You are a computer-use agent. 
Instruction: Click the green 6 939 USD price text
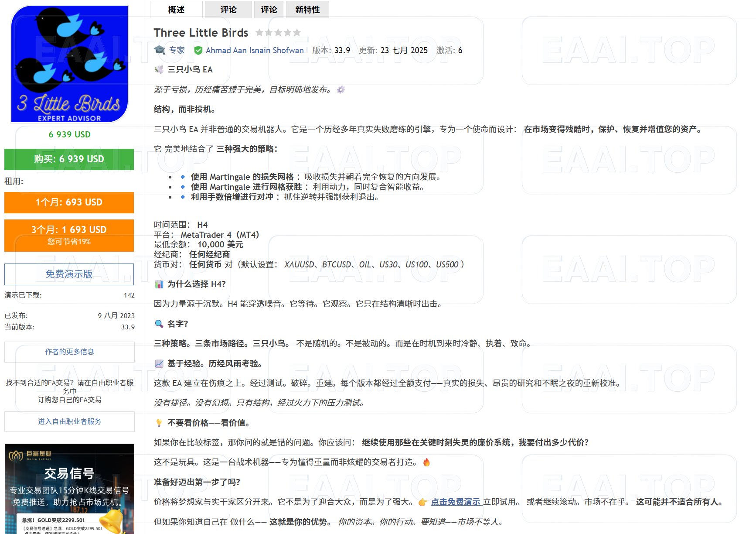(69, 134)
